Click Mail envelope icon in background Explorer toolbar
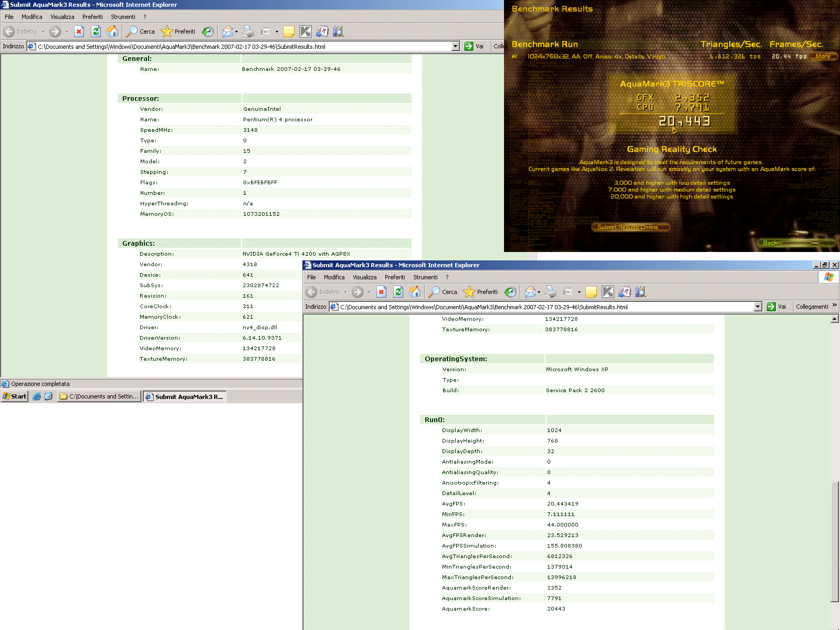Image resolution: width=840 pixels, height=630 pixels. 228,31
